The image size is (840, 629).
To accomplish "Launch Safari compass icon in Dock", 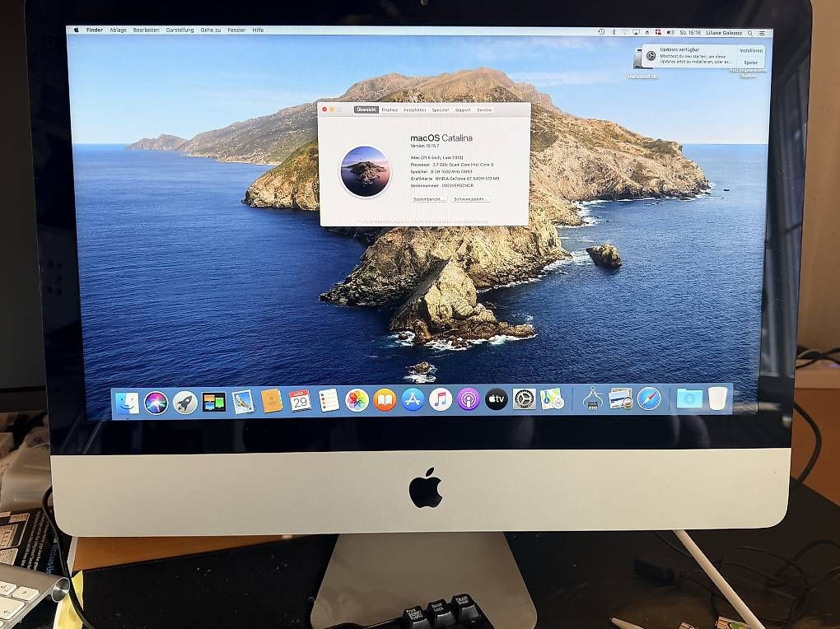I will [x=649, y=398].
